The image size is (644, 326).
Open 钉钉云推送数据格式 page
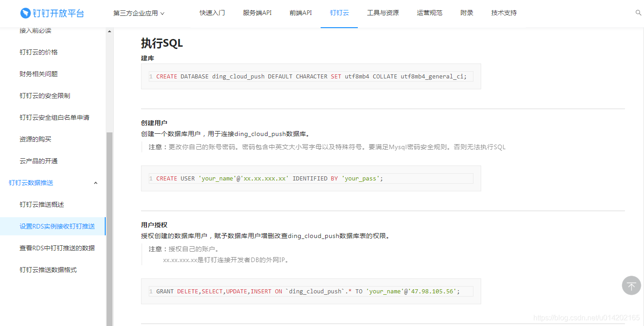48,270
